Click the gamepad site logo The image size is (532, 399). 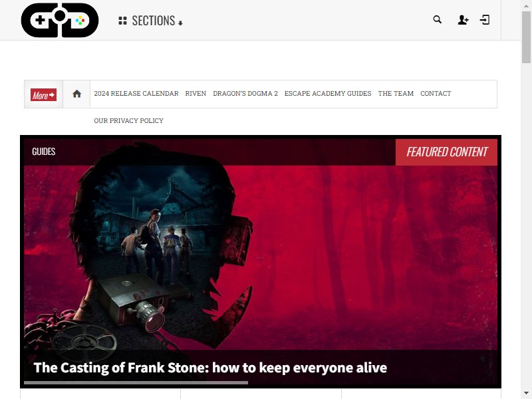click(x=60, y=20)
